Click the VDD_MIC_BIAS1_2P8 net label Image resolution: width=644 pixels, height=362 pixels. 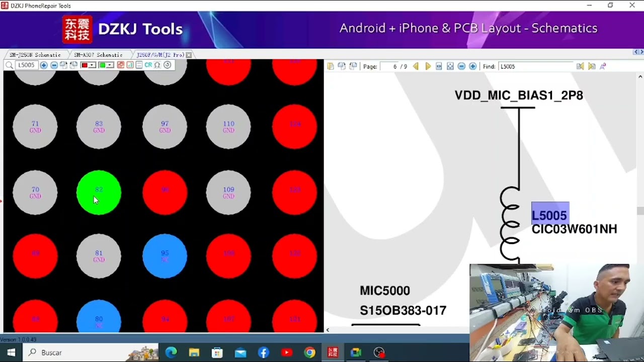click(519, 96)
